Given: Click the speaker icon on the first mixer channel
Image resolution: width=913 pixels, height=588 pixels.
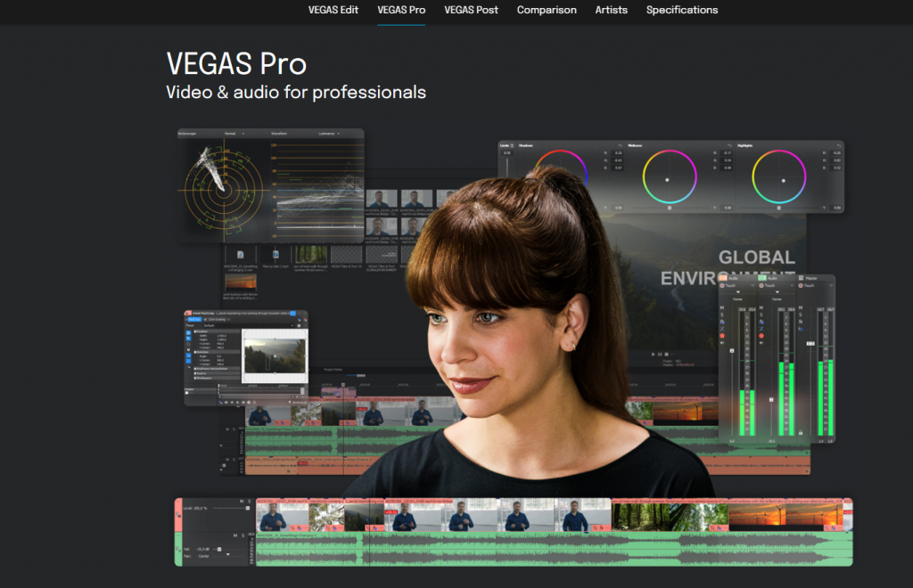Looking at the screenshot, I should click(721, 343).
